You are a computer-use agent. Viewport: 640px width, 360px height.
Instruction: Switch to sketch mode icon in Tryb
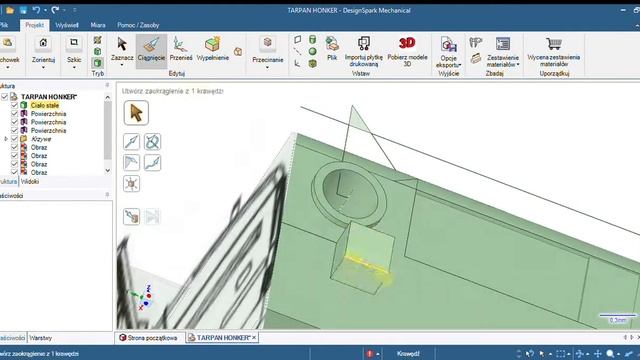click(x=98, y=40)
